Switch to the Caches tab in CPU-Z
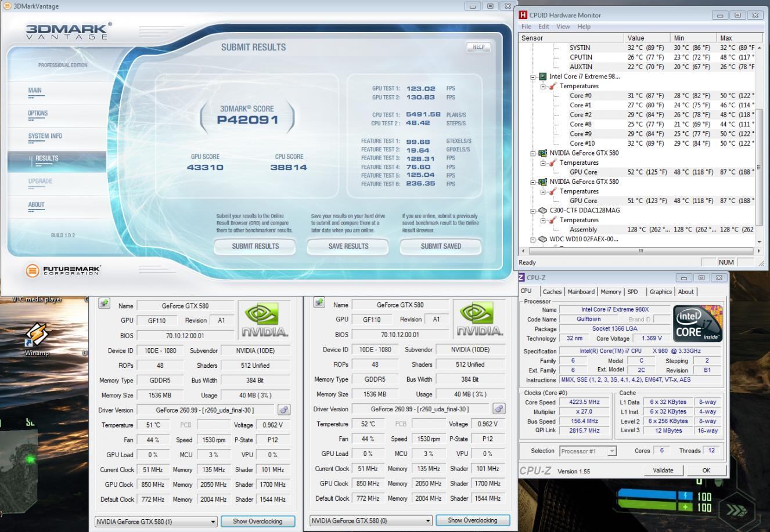The height and width of the screenshot is (532, 770). (x=552, y=292)
